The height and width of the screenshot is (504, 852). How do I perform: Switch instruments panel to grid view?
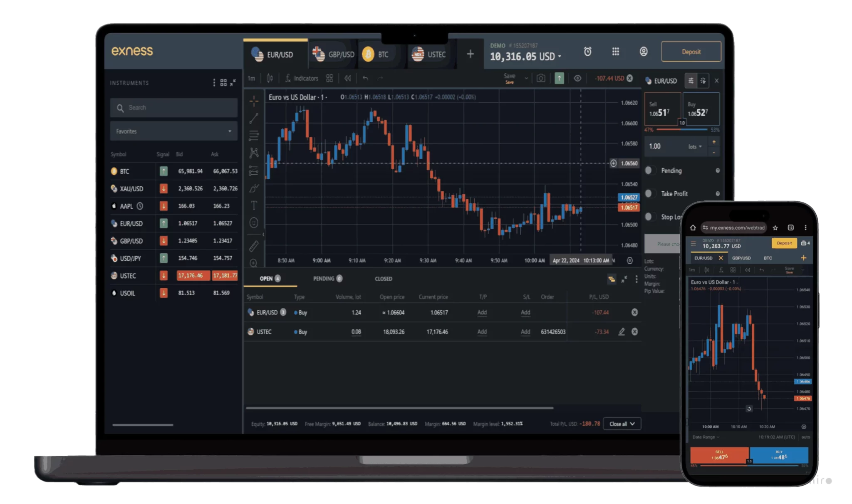[x=223, y=83]
